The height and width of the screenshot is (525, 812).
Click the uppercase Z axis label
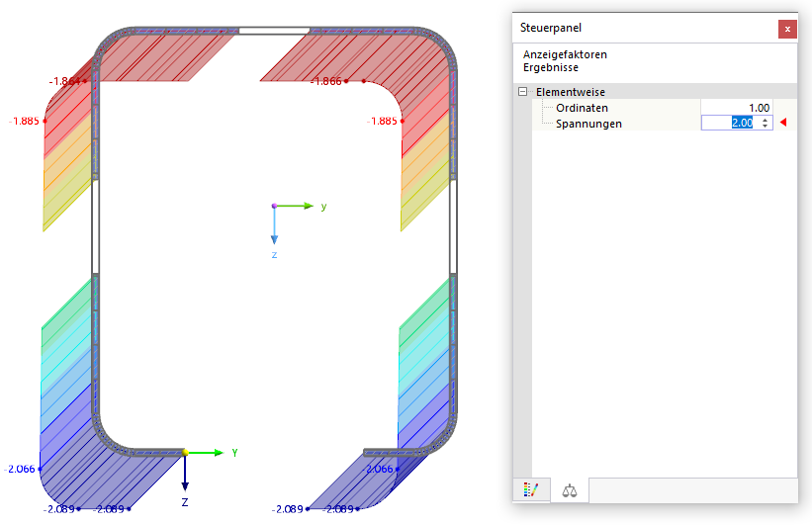[185, 502]
